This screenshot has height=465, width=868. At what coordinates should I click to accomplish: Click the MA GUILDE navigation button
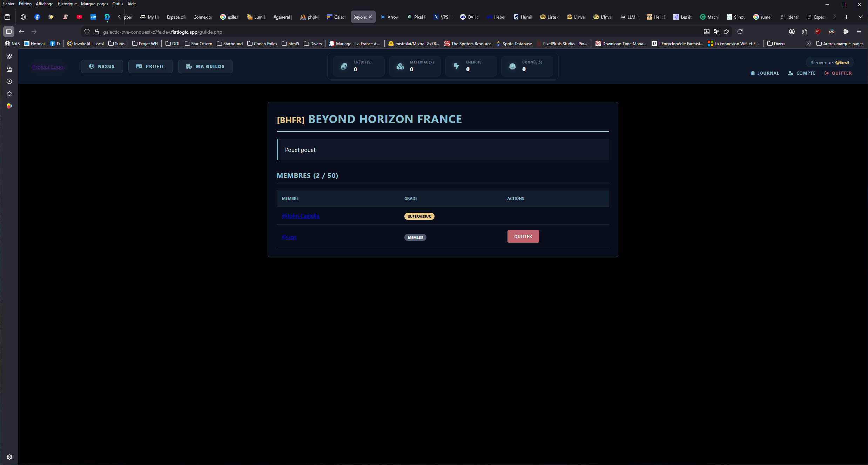coord(205,66)
